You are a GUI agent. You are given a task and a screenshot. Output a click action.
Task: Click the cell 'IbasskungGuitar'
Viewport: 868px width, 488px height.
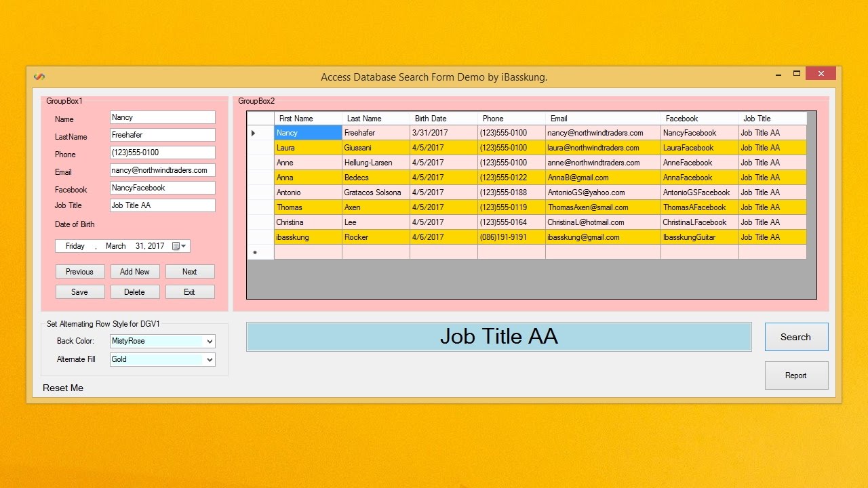tap(700, 237)
